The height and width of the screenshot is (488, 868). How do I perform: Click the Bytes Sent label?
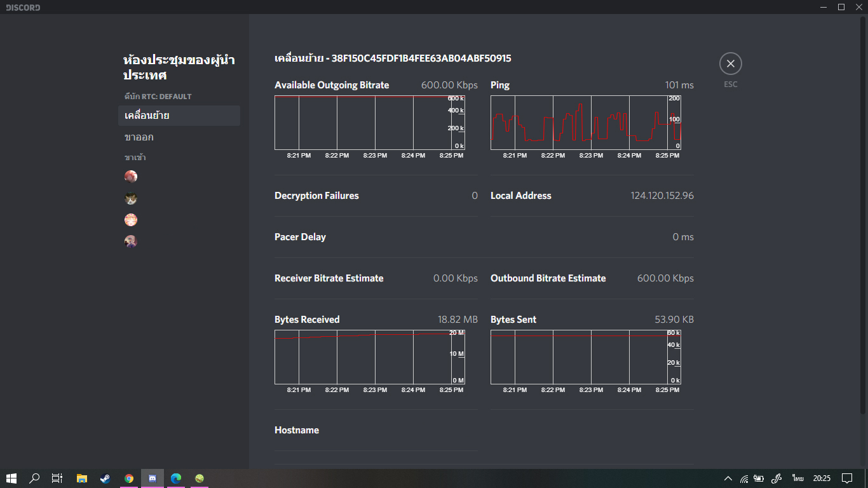tap(513, 320)
